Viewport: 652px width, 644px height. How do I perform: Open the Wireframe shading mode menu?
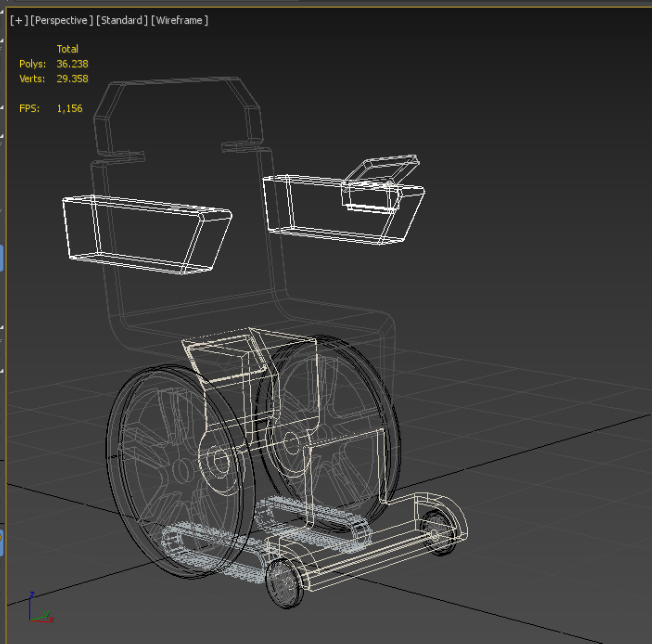tap(179, 21)
